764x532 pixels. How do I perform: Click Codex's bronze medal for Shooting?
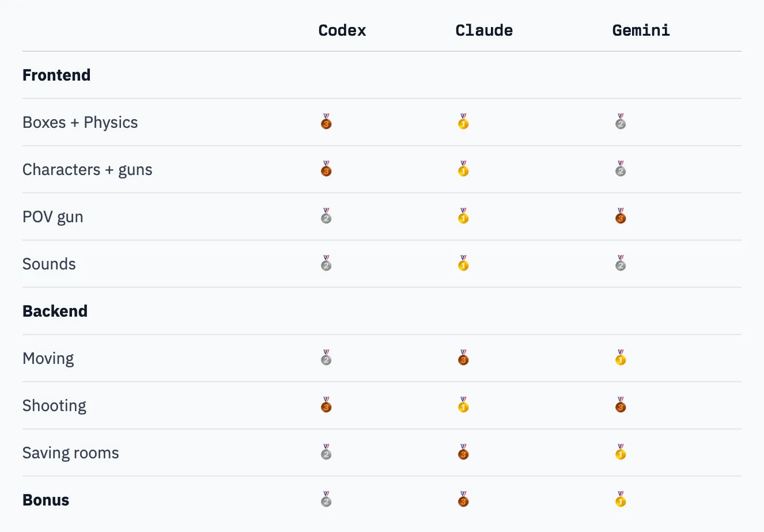point(326,405)
